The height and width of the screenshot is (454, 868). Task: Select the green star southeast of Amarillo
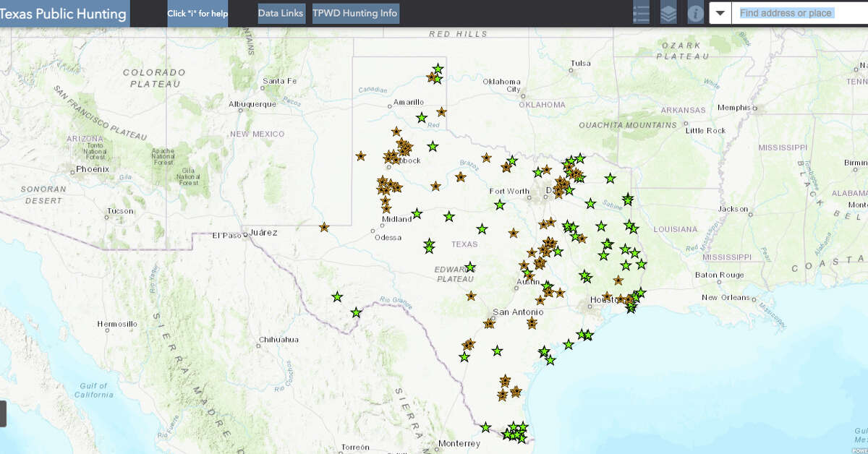422,118
